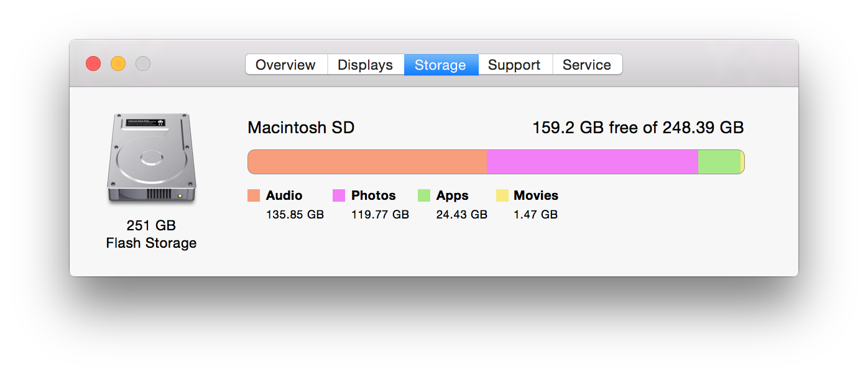868x376 pixels.
Task: Click the orange Audio legend swatch
Action: click(x=254, y=195)
